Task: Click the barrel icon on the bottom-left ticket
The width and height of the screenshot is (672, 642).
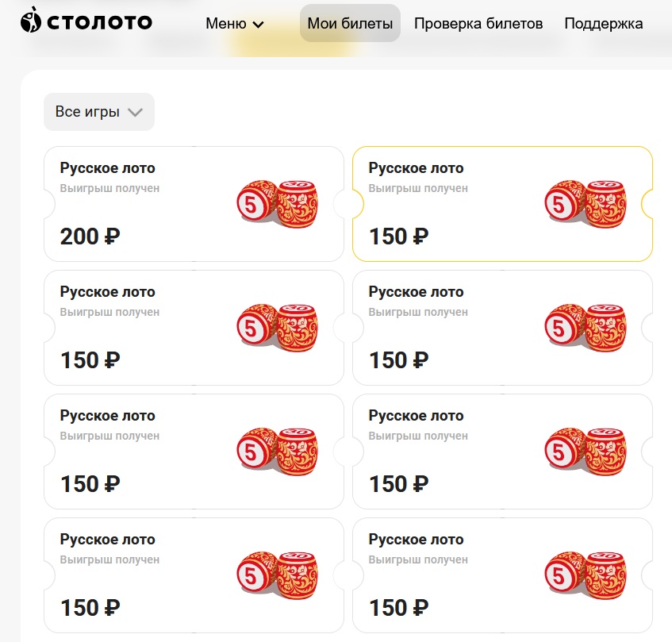Action: coord(278,575)
